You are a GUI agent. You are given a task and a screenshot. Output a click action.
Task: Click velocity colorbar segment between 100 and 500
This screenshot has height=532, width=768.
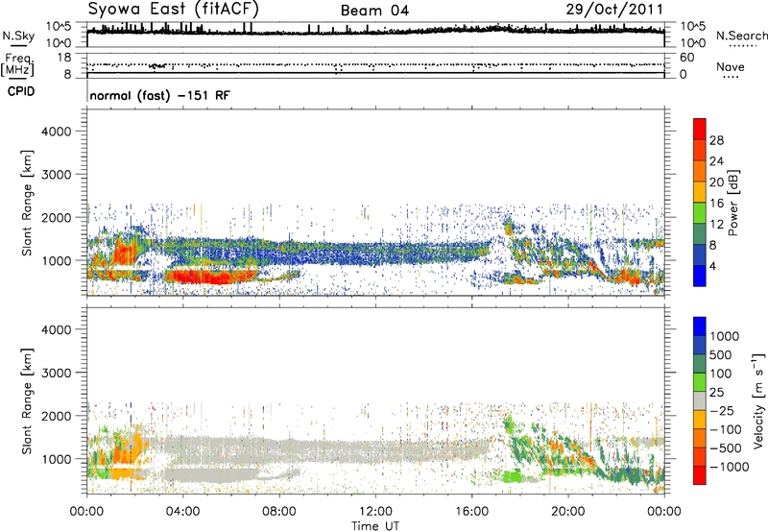click(x=700, y=364)
